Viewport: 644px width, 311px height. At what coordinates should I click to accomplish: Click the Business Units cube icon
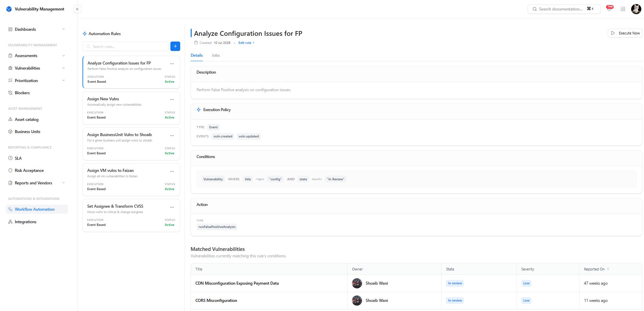click(10, 132)
